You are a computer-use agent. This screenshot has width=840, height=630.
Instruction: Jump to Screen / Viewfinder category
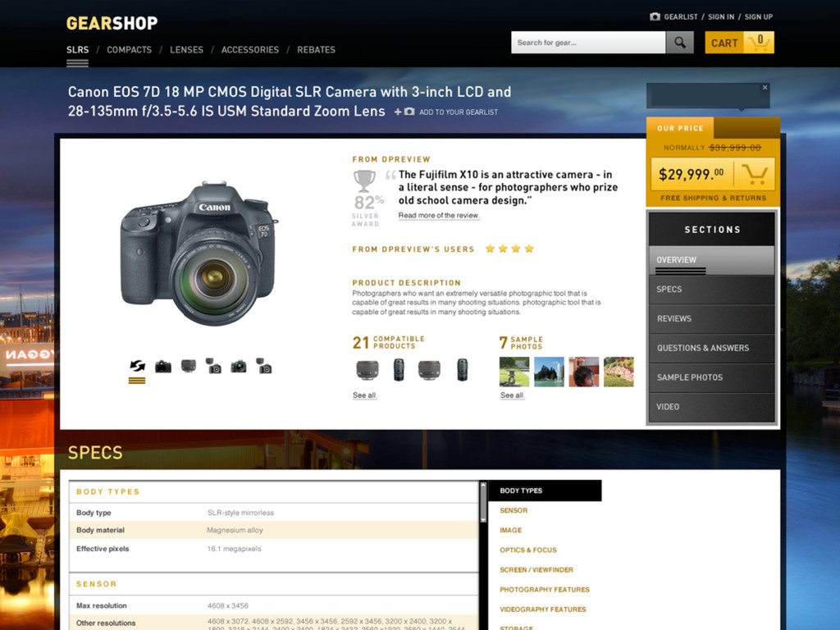[x=536, y=570]
